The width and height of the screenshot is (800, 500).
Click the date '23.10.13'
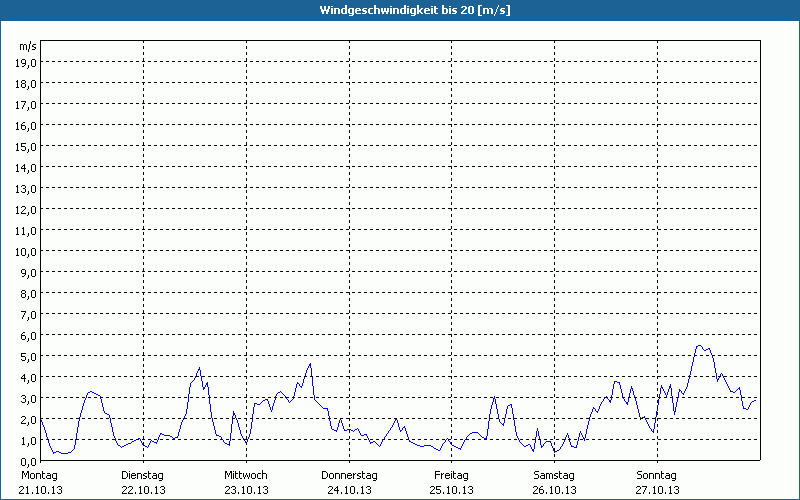click(x=246, y=490)
